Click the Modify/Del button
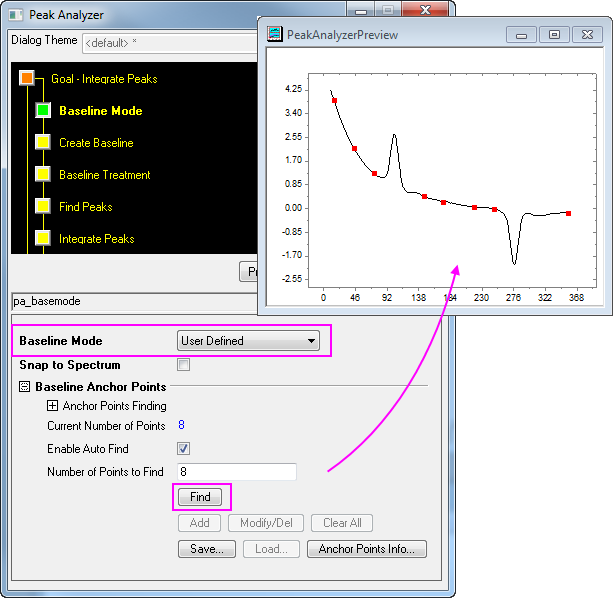613x598 pixels. (266, 523)
